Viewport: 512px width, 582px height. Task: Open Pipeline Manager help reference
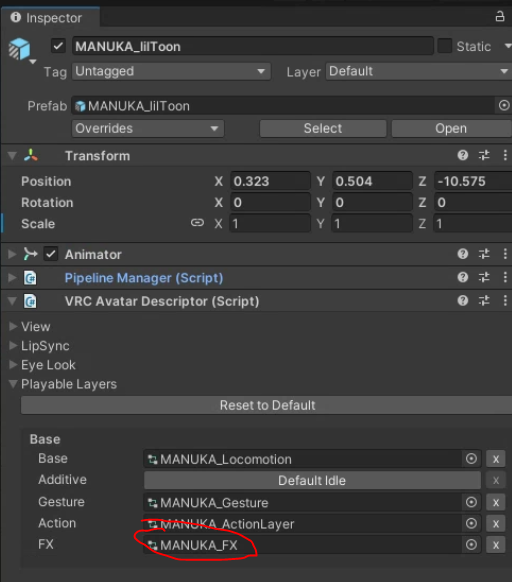(463, 277)
